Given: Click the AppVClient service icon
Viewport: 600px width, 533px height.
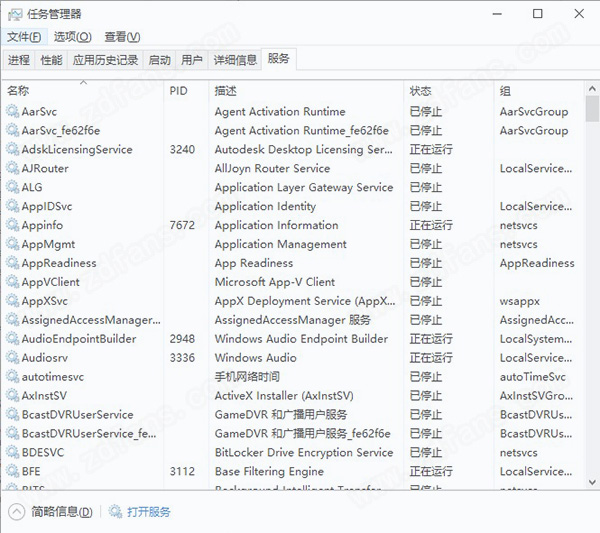Looking at the screenshot, I should pyautogui.click(x=13, y=282).
